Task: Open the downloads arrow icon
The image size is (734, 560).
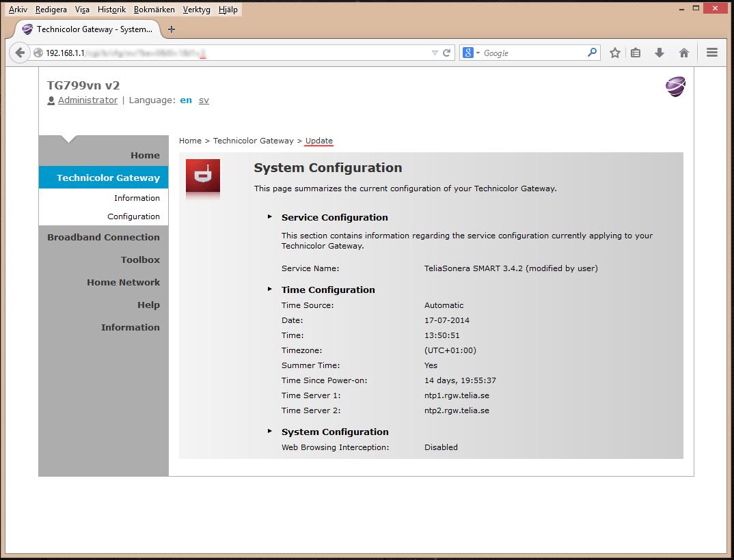Action: 660,53
